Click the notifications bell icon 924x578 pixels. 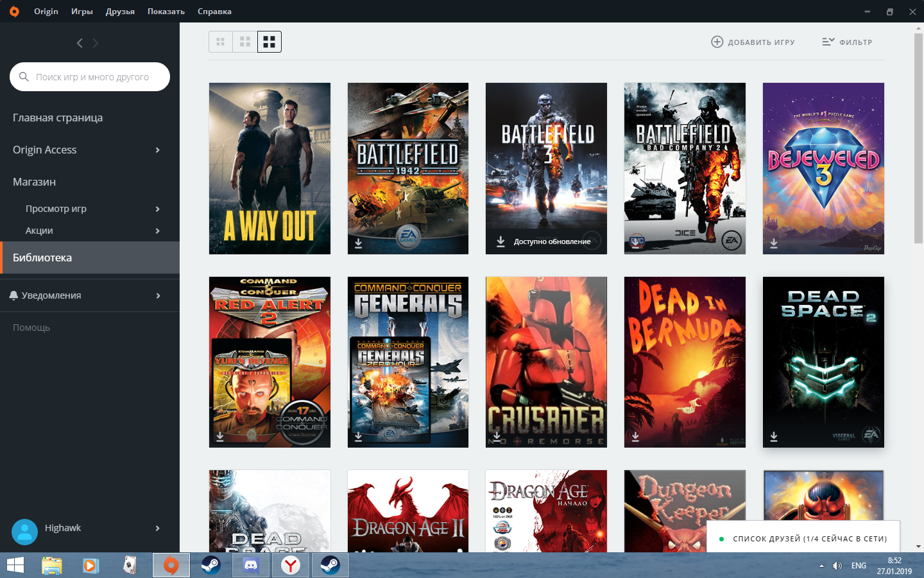[x=13, y=295]
